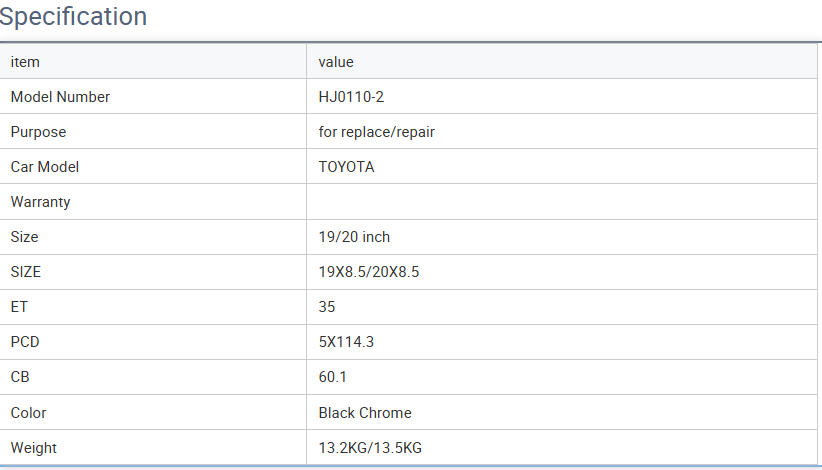Select the CB value 60.1

pyautogui.click(x=333, y=377)
